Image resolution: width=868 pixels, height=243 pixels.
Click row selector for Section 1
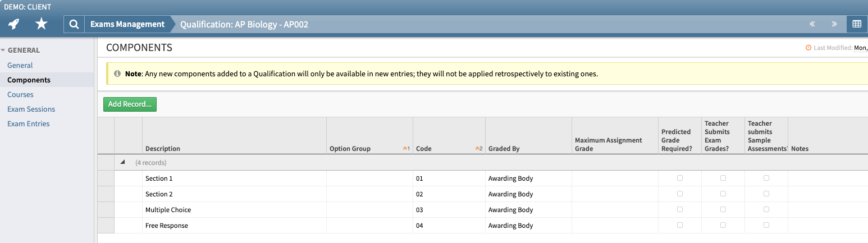[106, 178]
